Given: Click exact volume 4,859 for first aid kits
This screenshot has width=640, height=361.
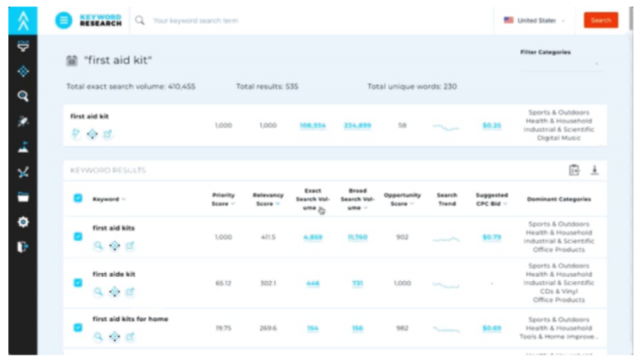Looking at the screenshot, I should pyautogui.click(x=313, y=237).
